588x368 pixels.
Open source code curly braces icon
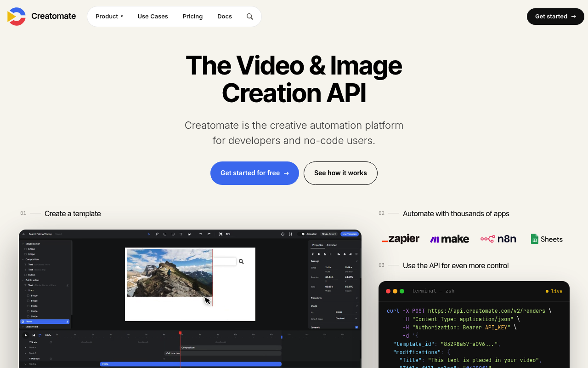coord(291,234)
